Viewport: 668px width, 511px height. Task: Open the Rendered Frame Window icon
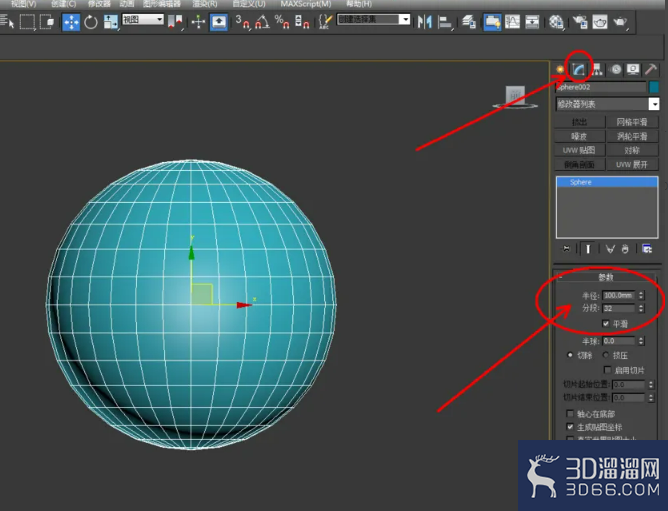click(x=600, y=22)
